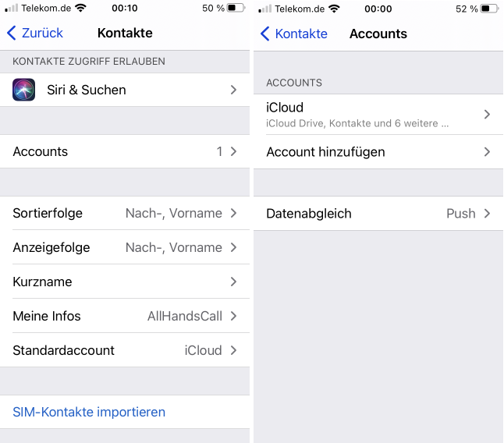Tap Account hinzufügen

click(378, 152)
